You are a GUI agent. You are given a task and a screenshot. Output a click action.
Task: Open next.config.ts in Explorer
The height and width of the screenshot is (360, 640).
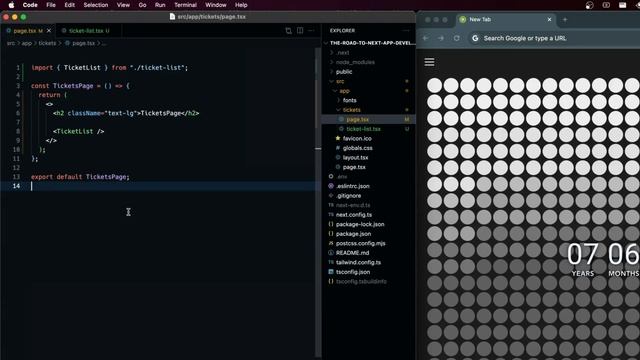tap(369, 214)
